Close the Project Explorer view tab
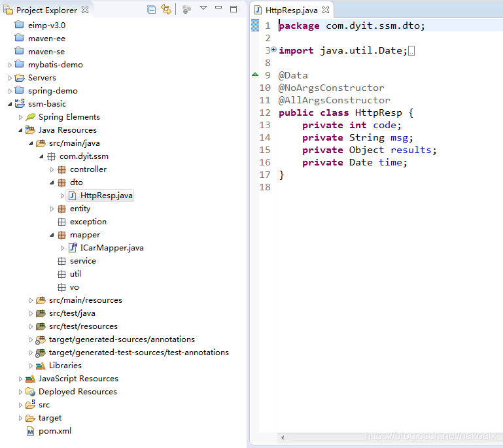Viewport: 503px width, 448px height. click(86, 10)
